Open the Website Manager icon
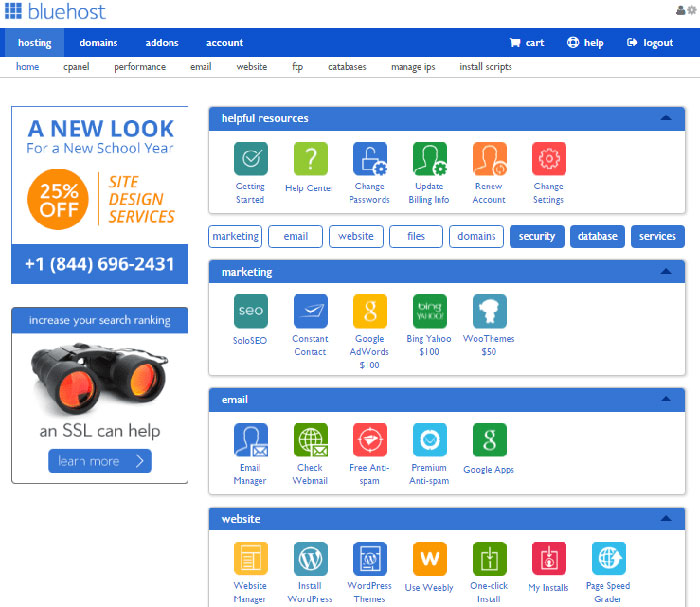 click(250, 558)
